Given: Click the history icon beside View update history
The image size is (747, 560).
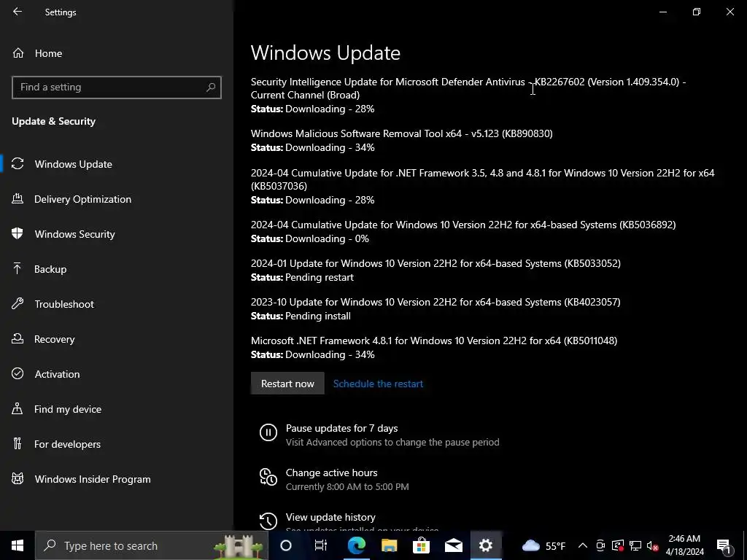Looking at the screenshot, I should point(268,521).
